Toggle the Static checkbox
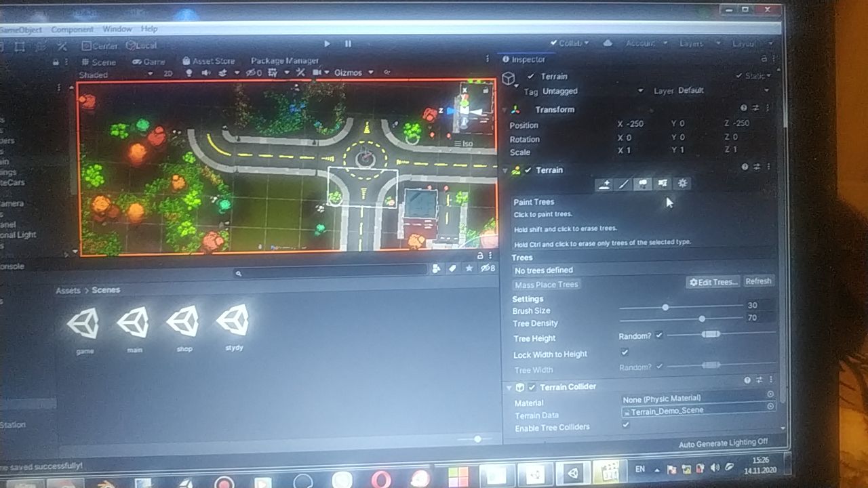The width and height of the screenshot is (868, 488). 738,76
